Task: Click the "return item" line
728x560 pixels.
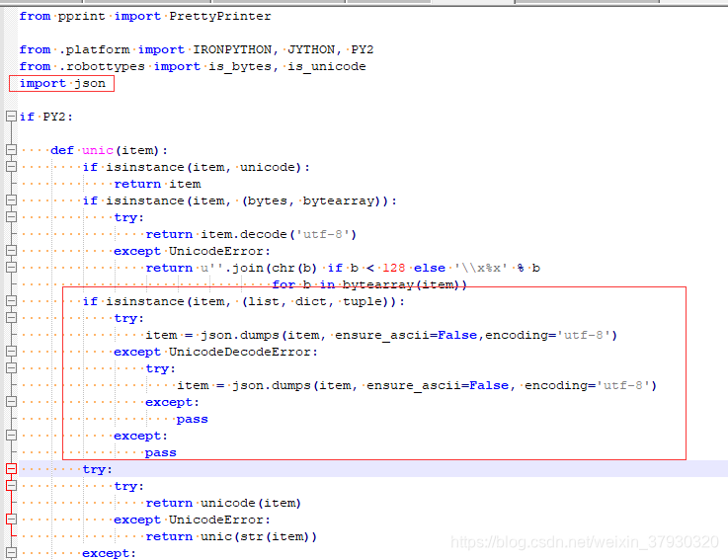Action: click(157, 184)
